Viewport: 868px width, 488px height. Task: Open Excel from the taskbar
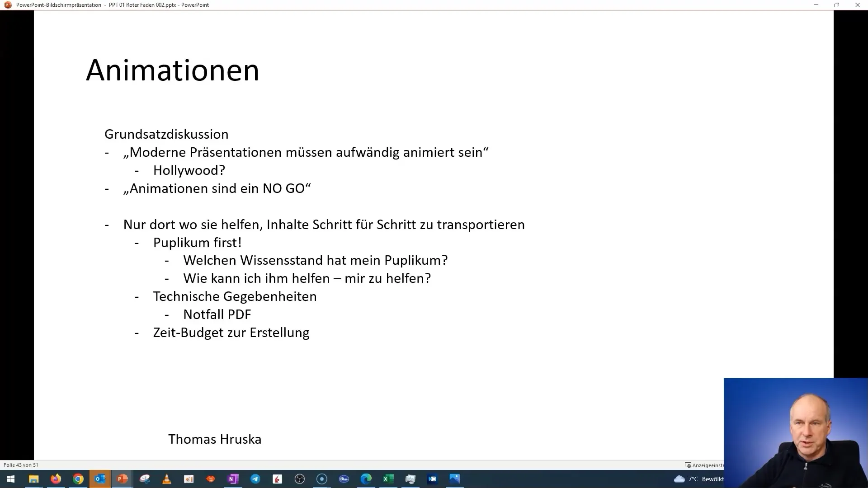(388, 479)
